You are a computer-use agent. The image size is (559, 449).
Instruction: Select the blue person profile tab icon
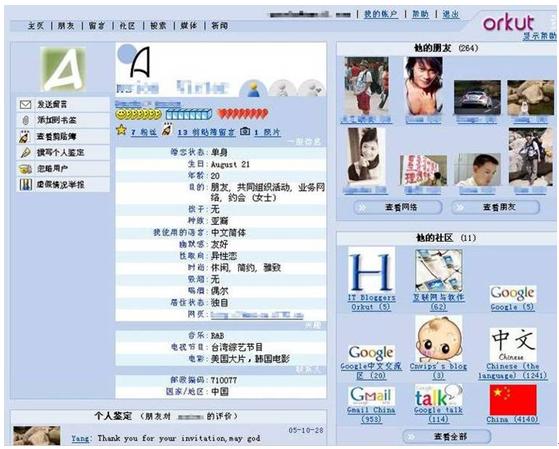[x=253, y=88]
